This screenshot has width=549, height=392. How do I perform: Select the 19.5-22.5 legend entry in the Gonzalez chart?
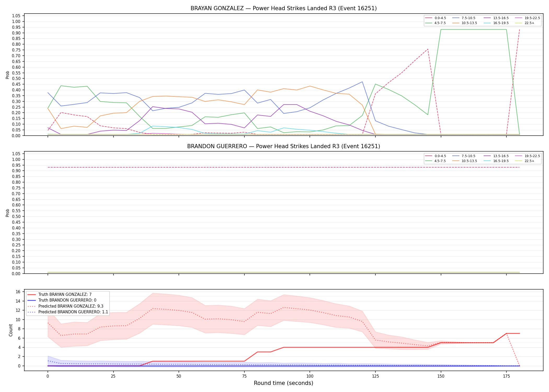(x=528, y=18)
